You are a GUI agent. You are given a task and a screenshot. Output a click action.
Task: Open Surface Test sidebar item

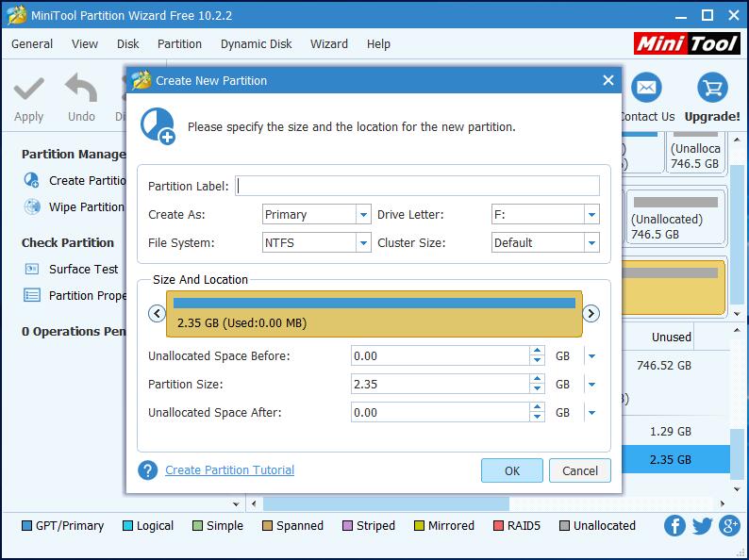coord(71,270)
